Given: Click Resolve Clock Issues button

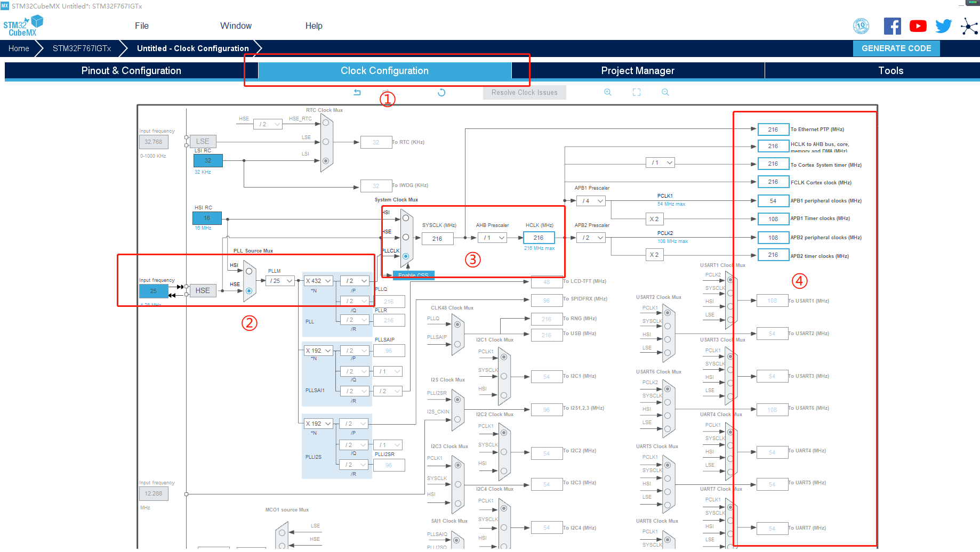Looking at the screenshot, I should pyautogui.click(x=525, y=93).
